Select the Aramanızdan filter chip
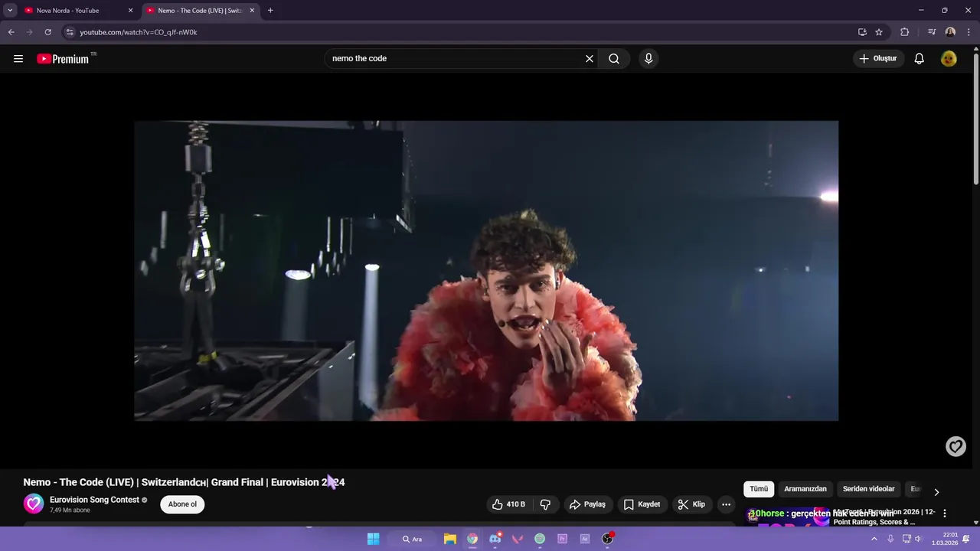 (x=805, y=489)
